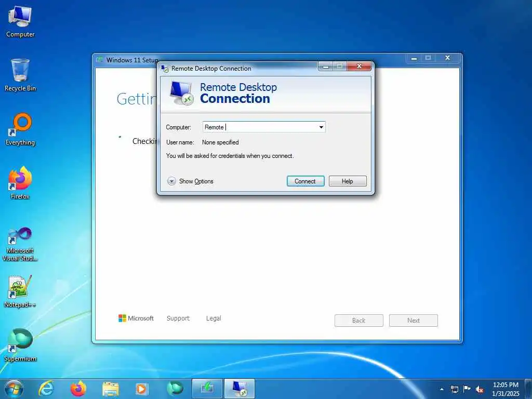This screenshot has width=532, height=399.
Task: Select the Firefox desktop shortcut
Action: point(20,183)
